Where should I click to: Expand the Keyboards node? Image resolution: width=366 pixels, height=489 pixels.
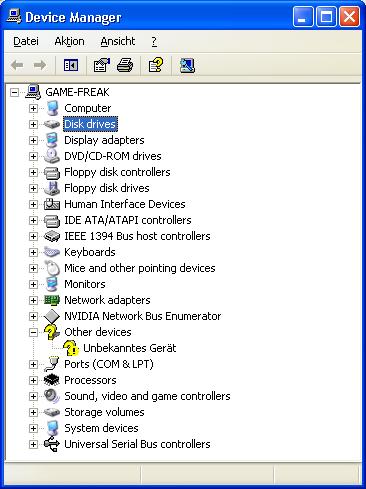coord(33,252)
